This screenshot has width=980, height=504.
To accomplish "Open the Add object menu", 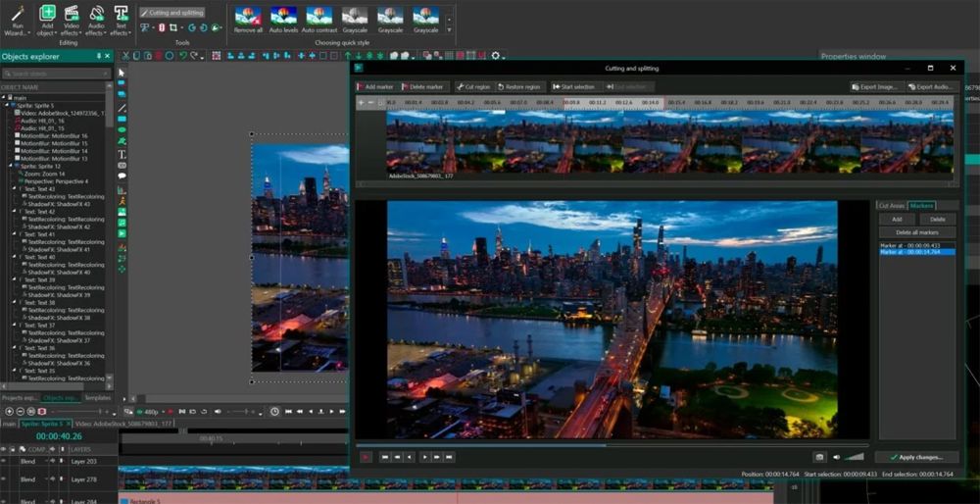I will (47, 20).
